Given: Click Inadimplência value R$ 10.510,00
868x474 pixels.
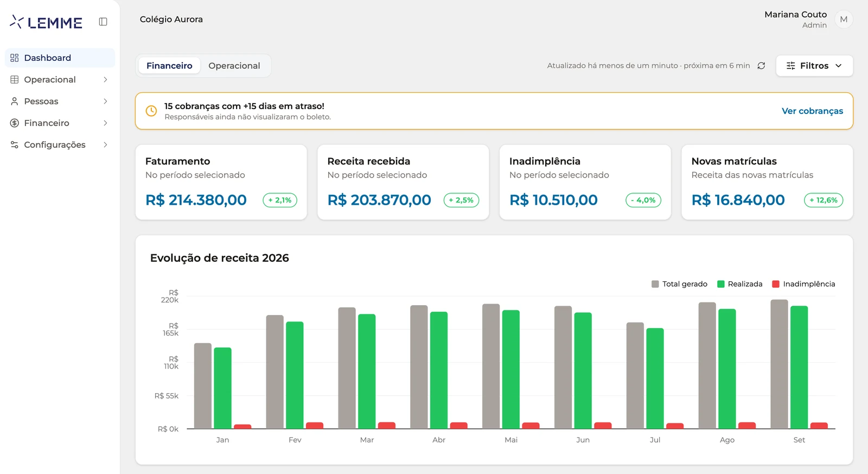Looking at the screenshot, I should (553, 200).
